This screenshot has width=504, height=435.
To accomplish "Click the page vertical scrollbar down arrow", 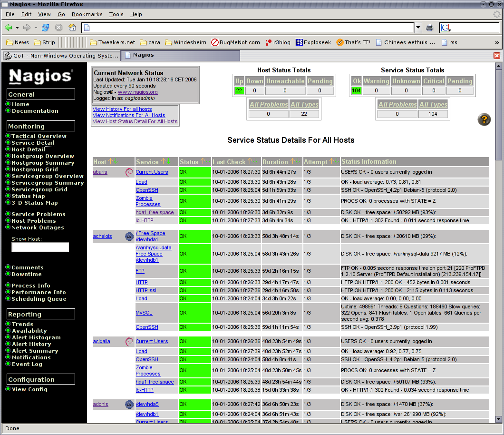I will [x=499, y=420].
